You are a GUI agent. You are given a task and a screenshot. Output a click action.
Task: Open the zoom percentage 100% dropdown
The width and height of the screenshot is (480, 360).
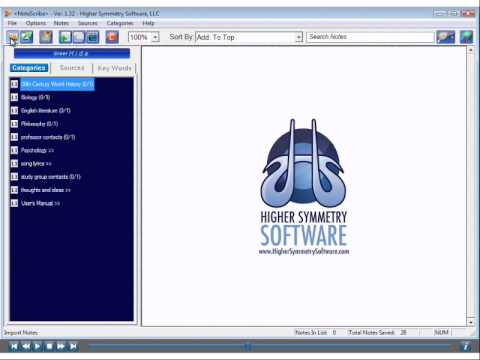click(x=155, y=37)
